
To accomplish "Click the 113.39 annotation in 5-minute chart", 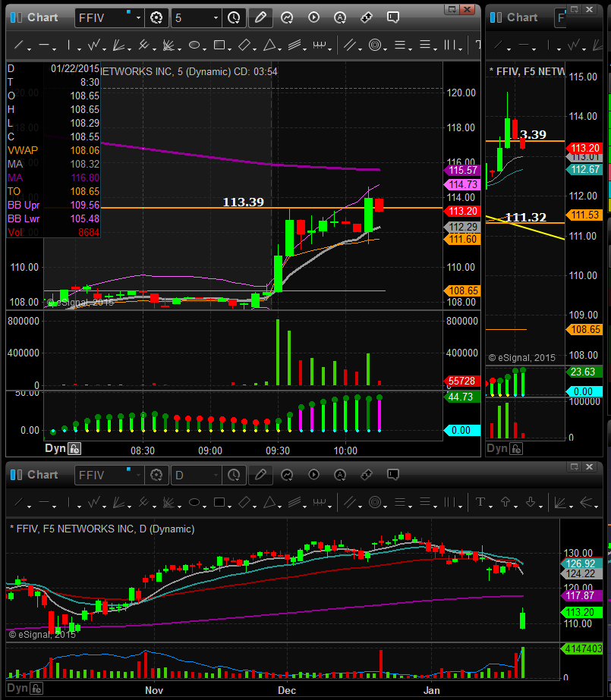I will click(x=244, y=202).
